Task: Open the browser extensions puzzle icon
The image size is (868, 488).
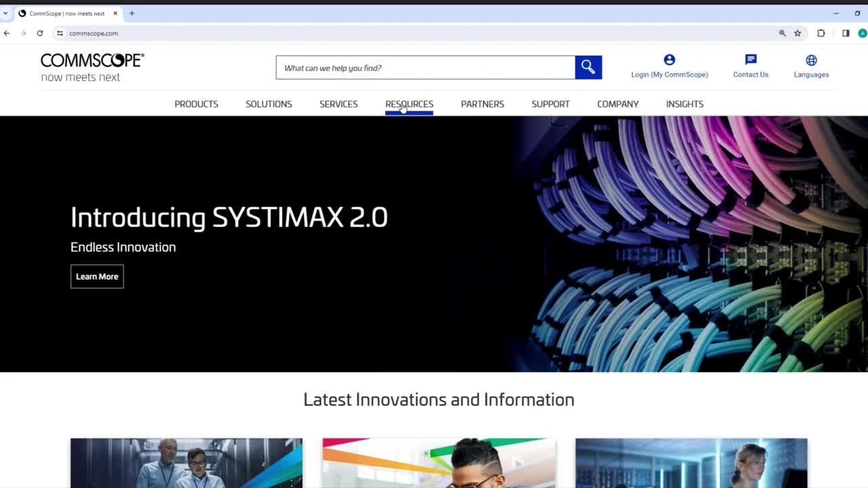Action: (x=821, y=33)
